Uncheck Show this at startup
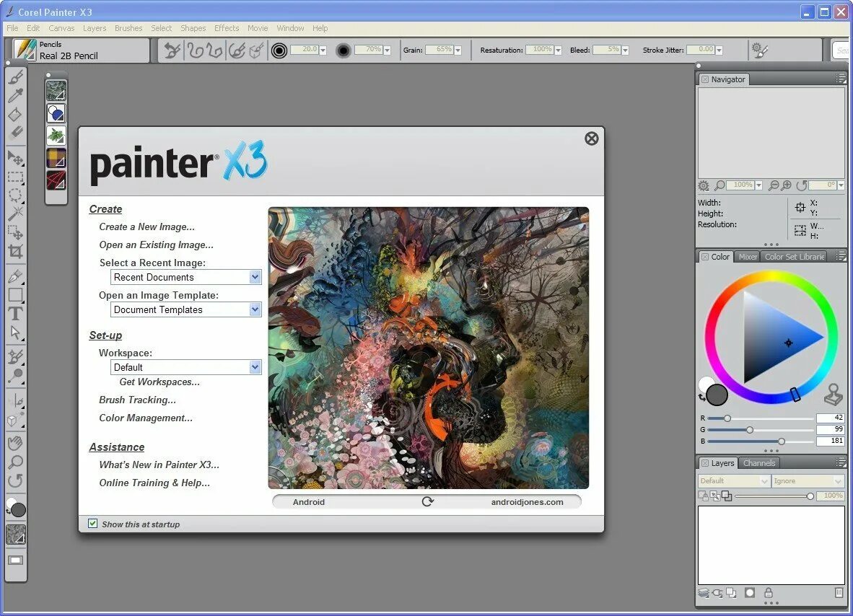 [x=93, y=524]
